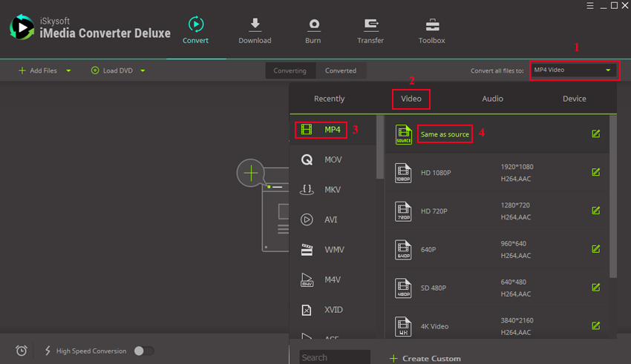Choose the M4V format in the list

333,279
